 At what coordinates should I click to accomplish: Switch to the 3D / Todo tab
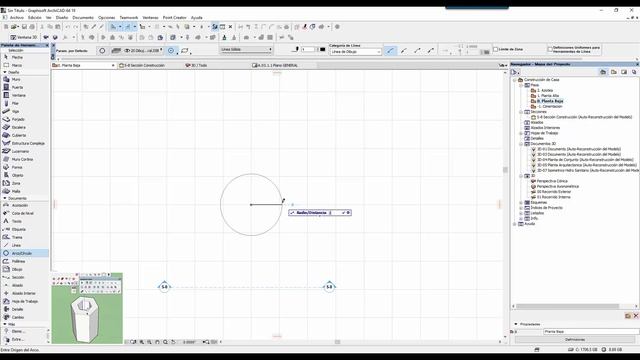(x=197, y=65)
